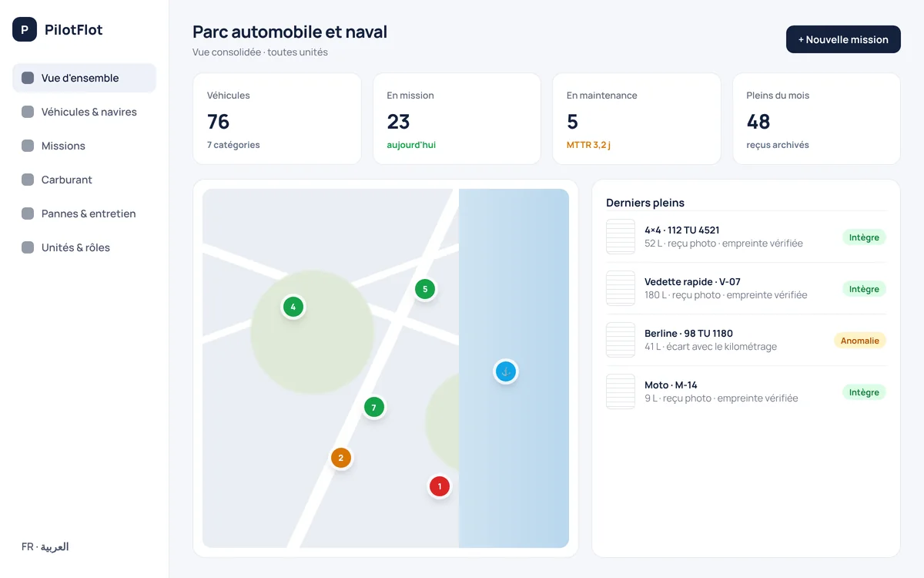Image resolution: width=924 pixels, height=578 pixels.
Task: Open the Vue d'ensemble section
Action: pos(84,78)
